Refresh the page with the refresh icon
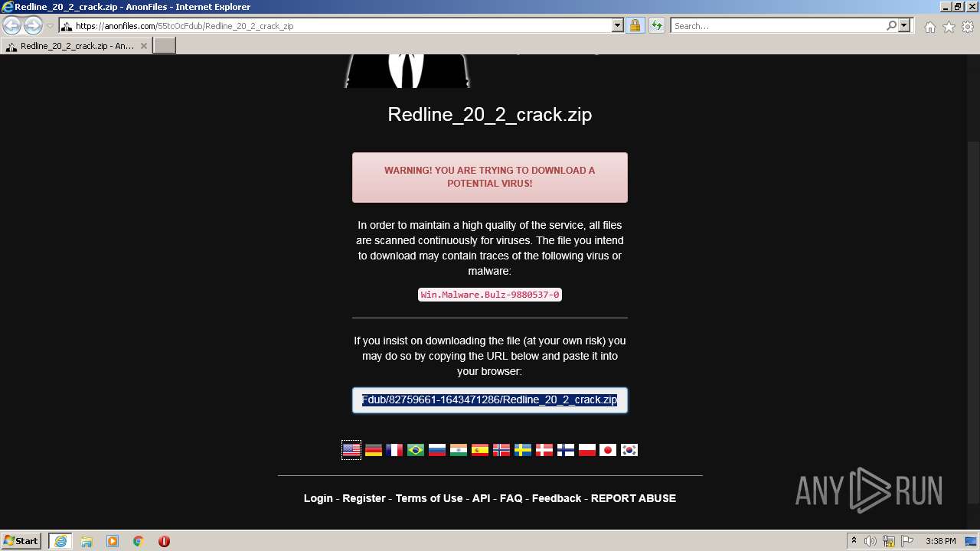Viewport: 980px width, 551px height. coord(656,25)
